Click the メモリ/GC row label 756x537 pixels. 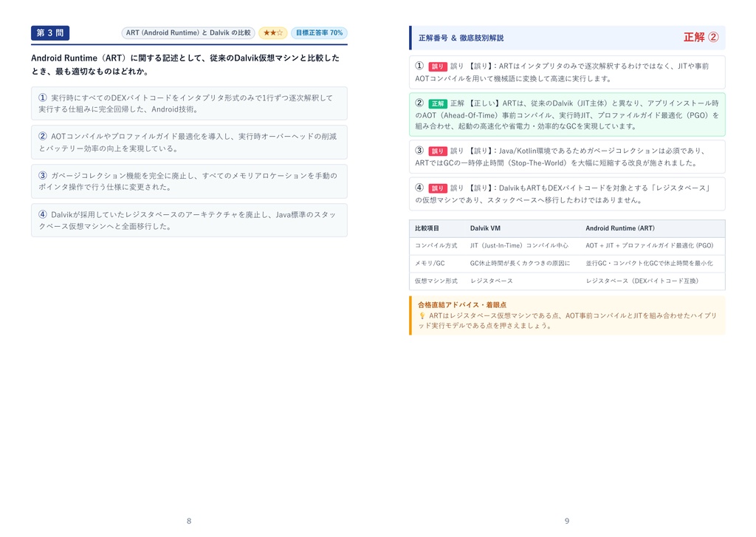(x=430, y=264)
